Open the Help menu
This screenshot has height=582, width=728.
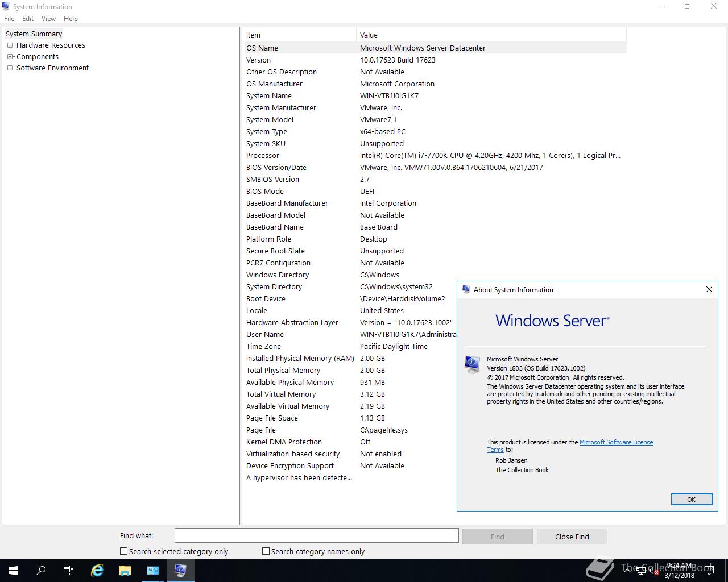click(x=71, y=19)
